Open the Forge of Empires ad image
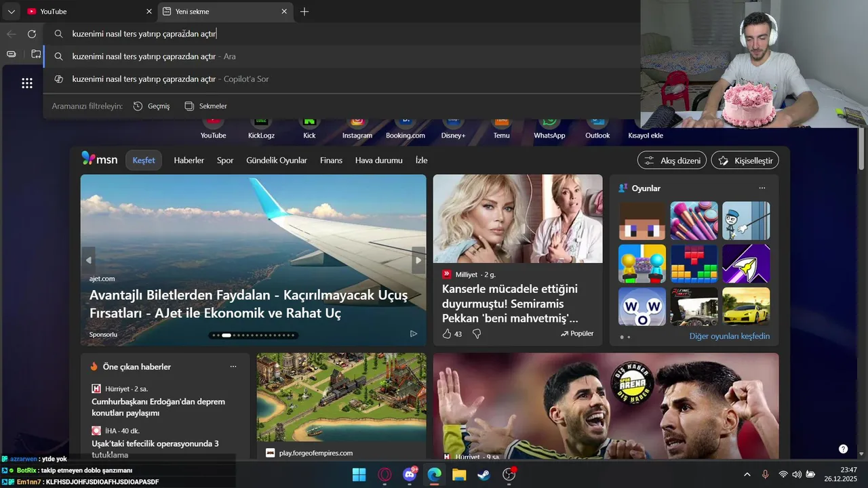 pos(342,397)
